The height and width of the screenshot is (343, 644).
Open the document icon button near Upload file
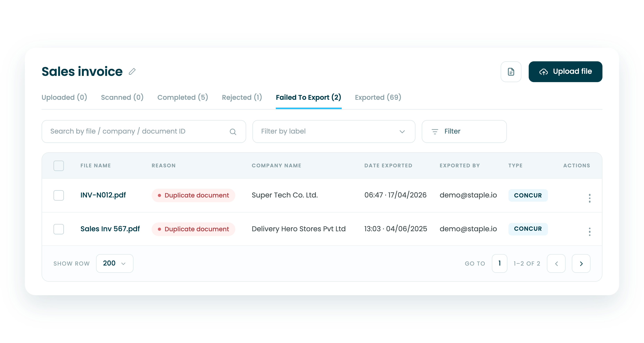point(511,72)
